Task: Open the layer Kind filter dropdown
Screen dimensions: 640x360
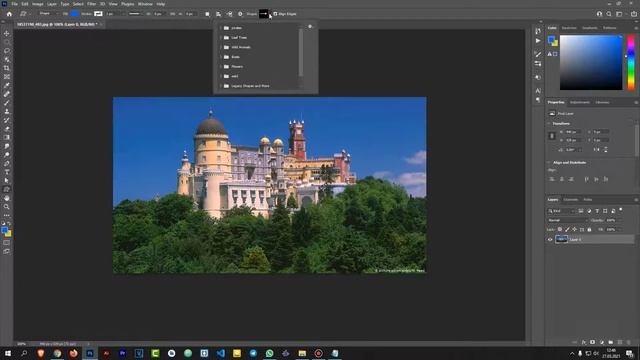Action: pos(561,211)
